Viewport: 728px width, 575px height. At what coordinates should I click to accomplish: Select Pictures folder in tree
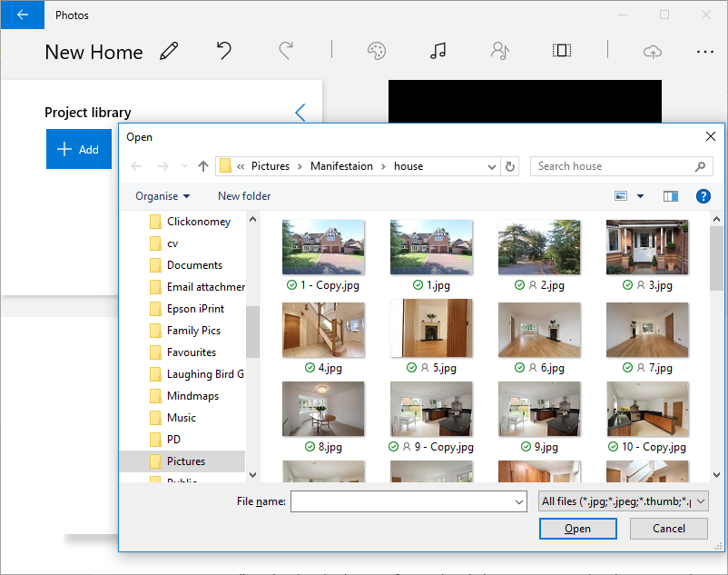point(183,461)
